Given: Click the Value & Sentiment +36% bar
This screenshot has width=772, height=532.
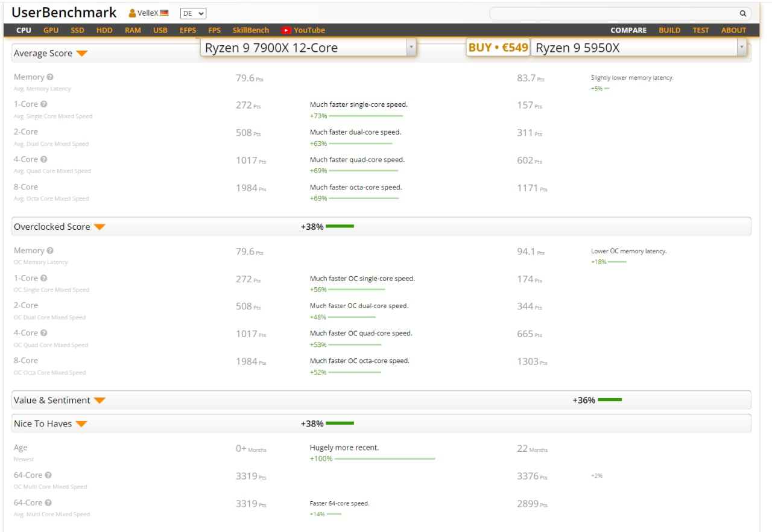Looking at the screenshot, I should (x=610, y=400).
